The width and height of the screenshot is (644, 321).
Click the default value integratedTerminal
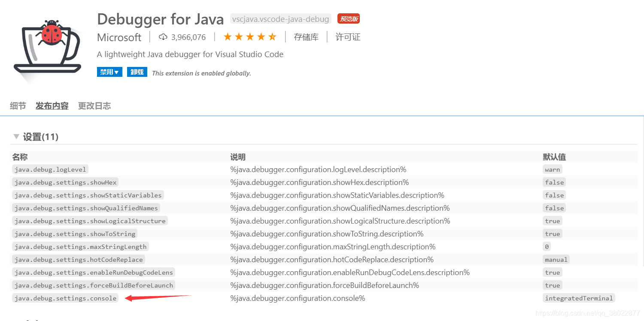[579, 298]
